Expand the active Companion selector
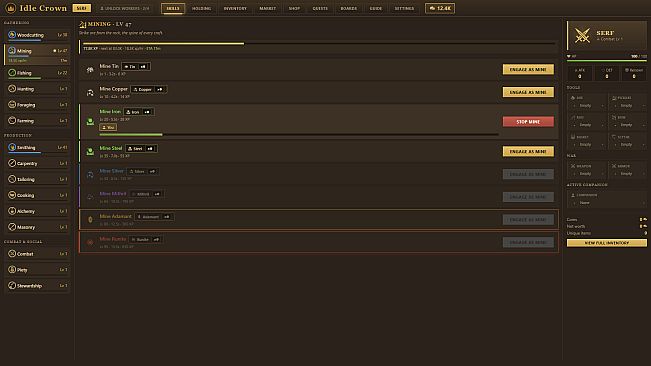The height and width of the screenshot is (366, 651). tap(607, 203)
